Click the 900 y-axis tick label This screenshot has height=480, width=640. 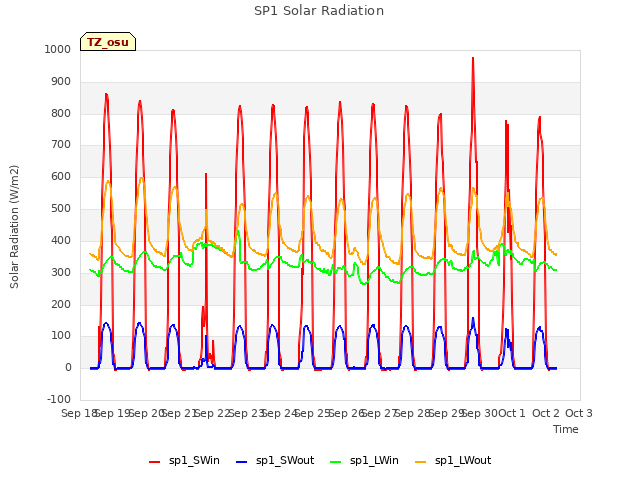(x=61, y=82)
